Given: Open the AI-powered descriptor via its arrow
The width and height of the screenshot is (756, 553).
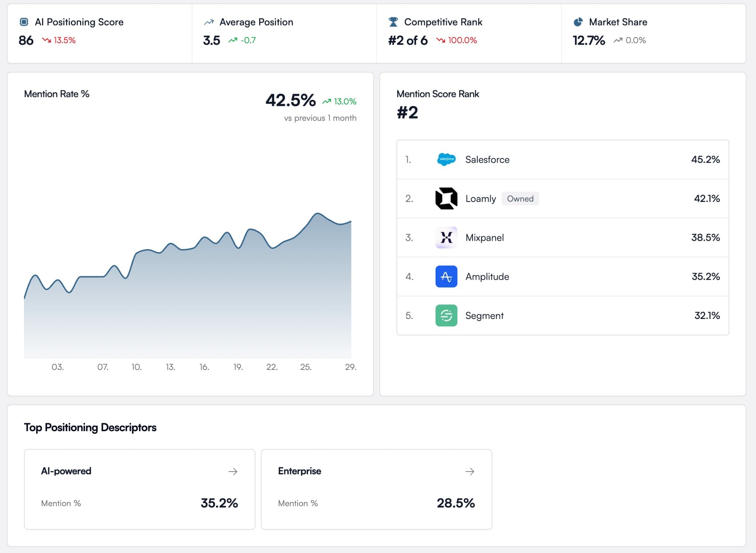Looking at the screenshot, I should [x=233, y=471].
